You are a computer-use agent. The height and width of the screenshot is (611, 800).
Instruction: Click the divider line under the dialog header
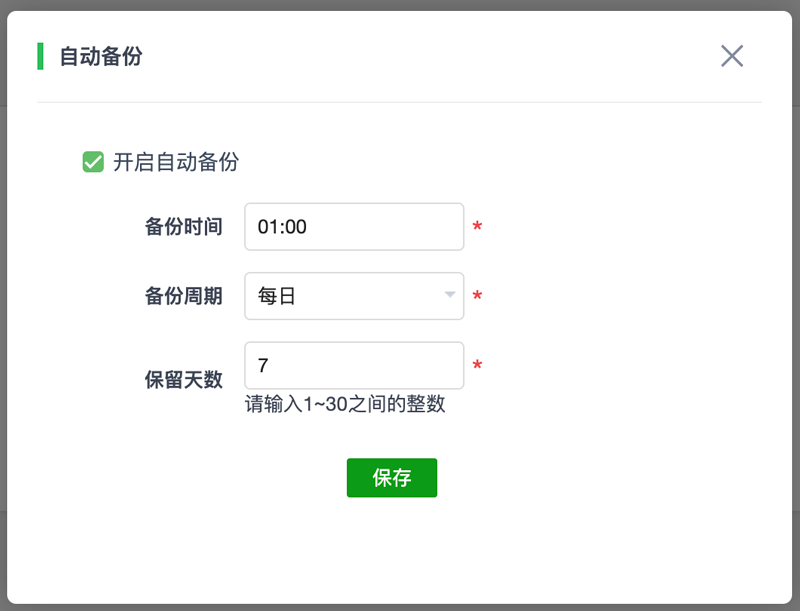[399, 102]
